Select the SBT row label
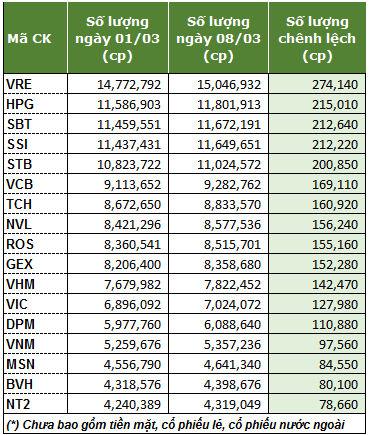Image resolution: width=370 pixels, height=435 pixels. tap(36, 124)
